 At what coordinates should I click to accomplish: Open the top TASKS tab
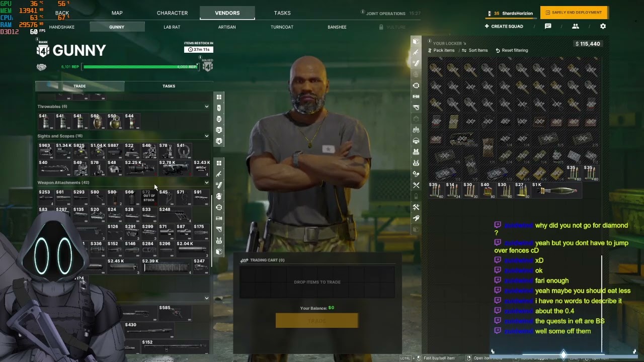[x=282, y=13]
